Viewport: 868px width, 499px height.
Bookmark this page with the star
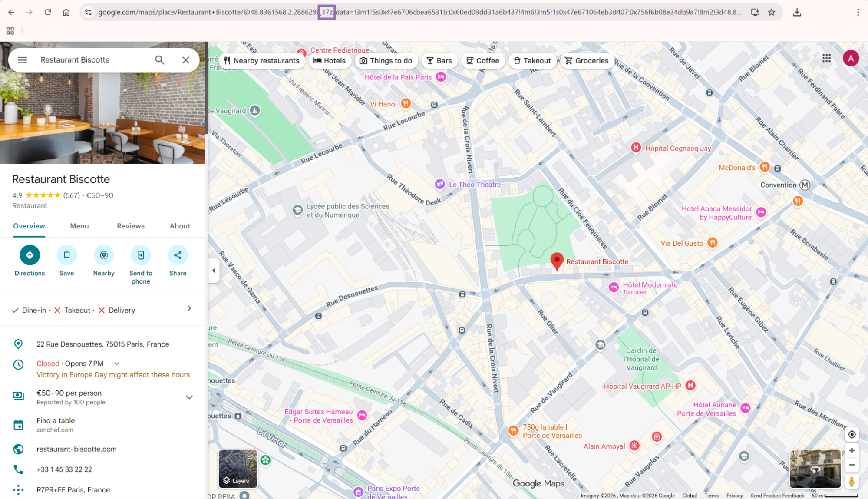click(x=772, y=12)
